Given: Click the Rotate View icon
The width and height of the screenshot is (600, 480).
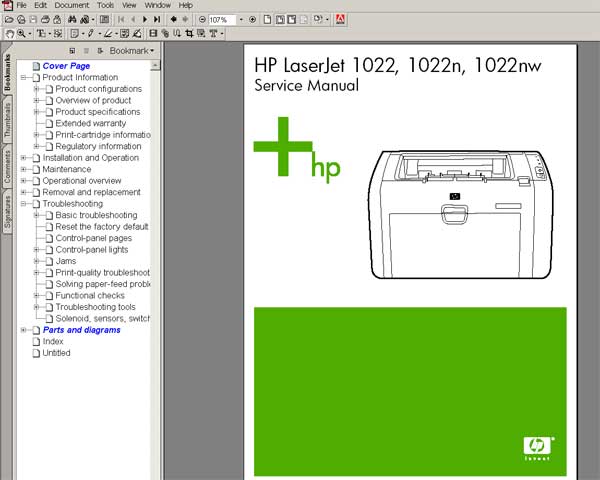Looking at the screenshot, I should (318, 20).
